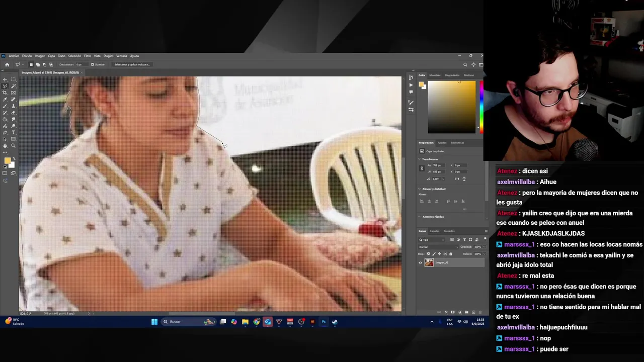This screenshot has width=644, height=362.
Task: Switch to the Muestras tab
Action: point(435,75)
